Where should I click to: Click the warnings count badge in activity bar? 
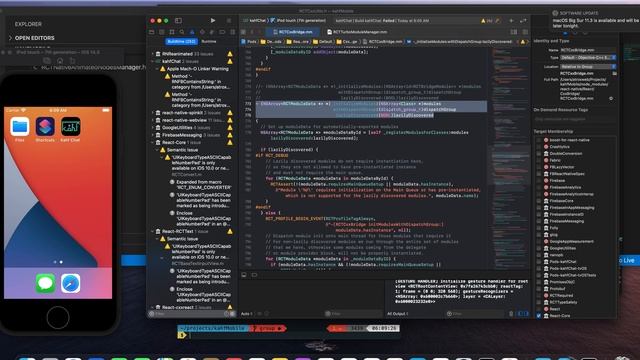[x=486, y=20]
